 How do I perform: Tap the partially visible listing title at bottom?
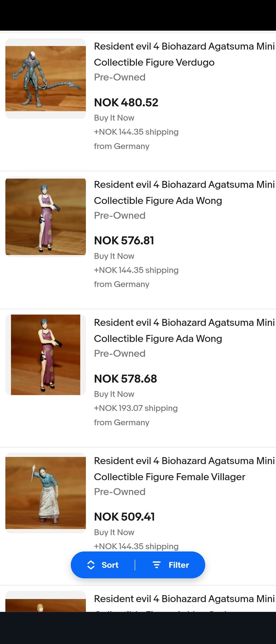[x=184, y=599]
